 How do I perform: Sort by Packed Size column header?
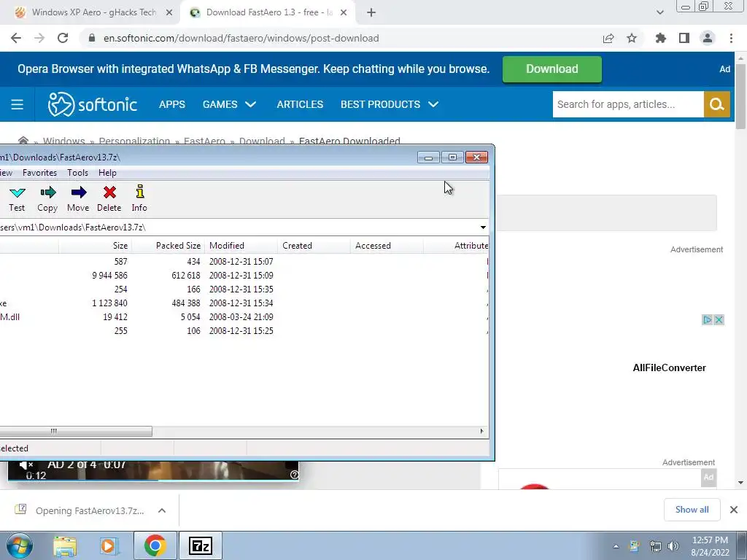coord(169,246)
